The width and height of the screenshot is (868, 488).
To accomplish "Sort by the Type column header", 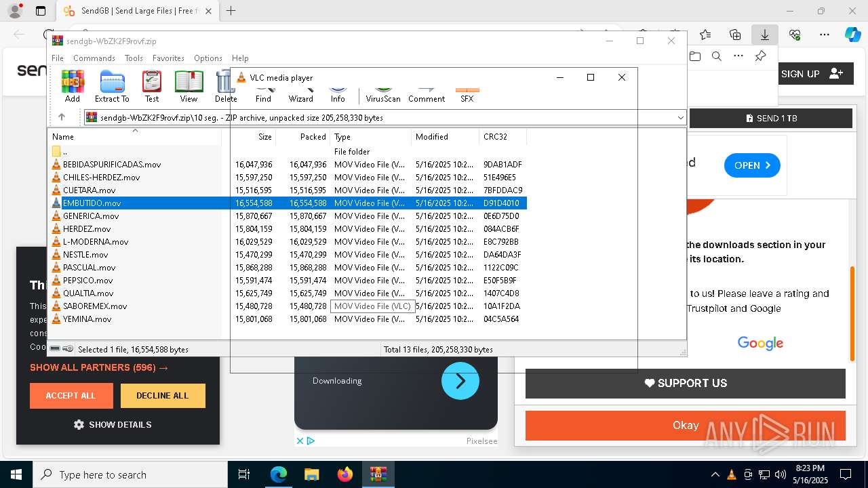I will [371, 136].
